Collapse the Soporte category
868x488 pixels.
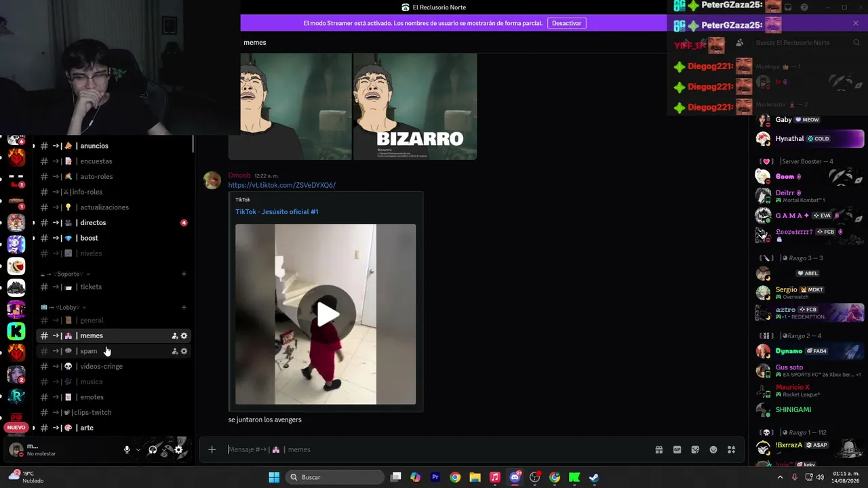(65, 274)
